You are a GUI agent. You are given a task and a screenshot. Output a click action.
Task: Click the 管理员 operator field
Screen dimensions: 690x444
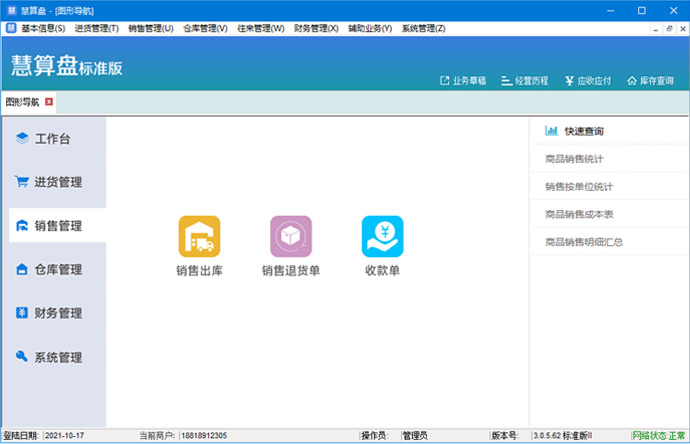coord(415,436)
